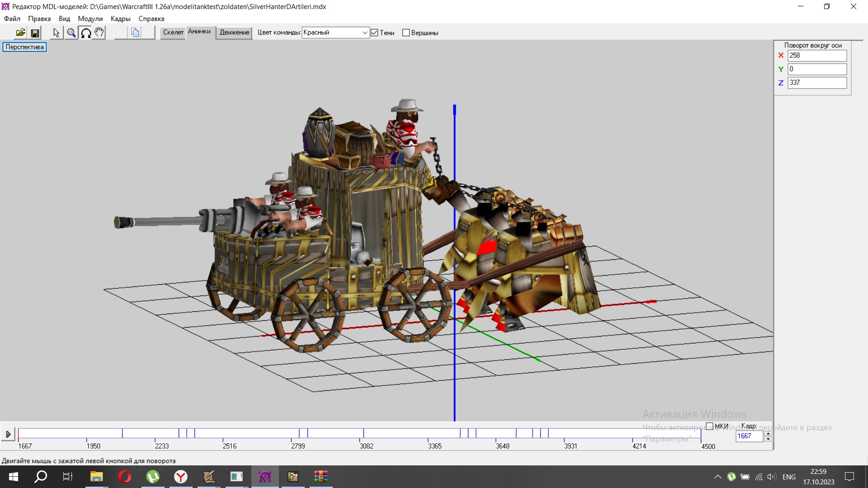This screenshot has width=868, height=488.
Task: Open the Модули menu
Action: coord(90,19)
